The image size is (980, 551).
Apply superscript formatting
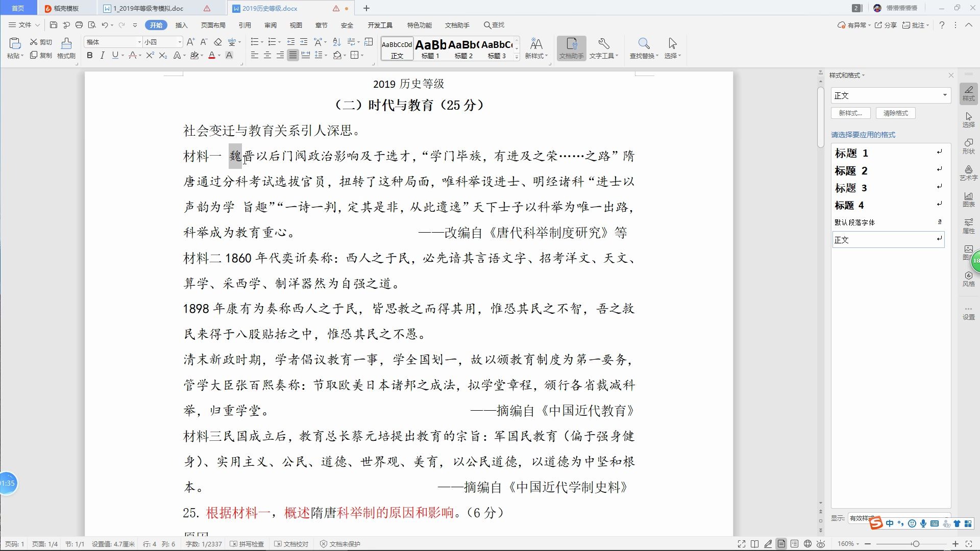150,55
